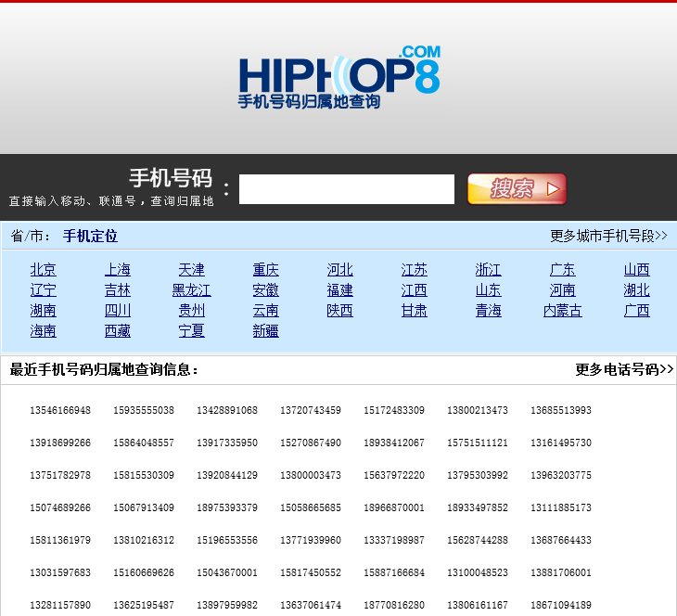Go to the 贵州 link
This screenshot has width=677, height=616.
[x=192, y=310]
